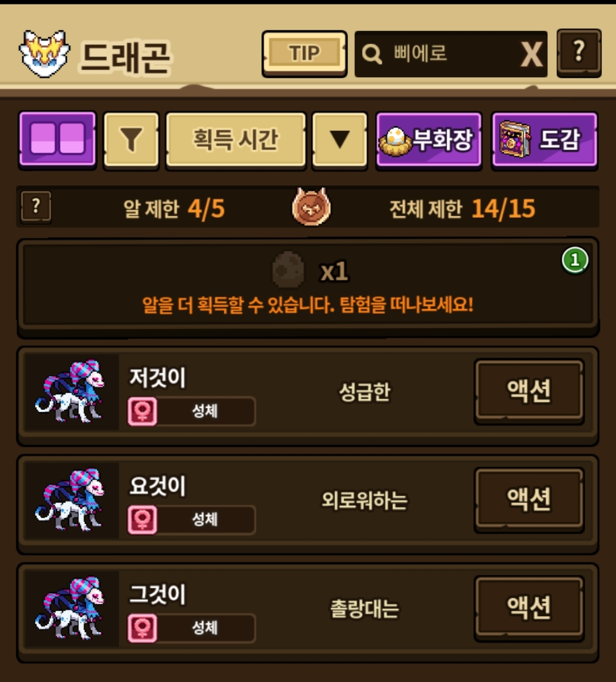Tap the green number 1 notification badge

[x=575, y=260]
